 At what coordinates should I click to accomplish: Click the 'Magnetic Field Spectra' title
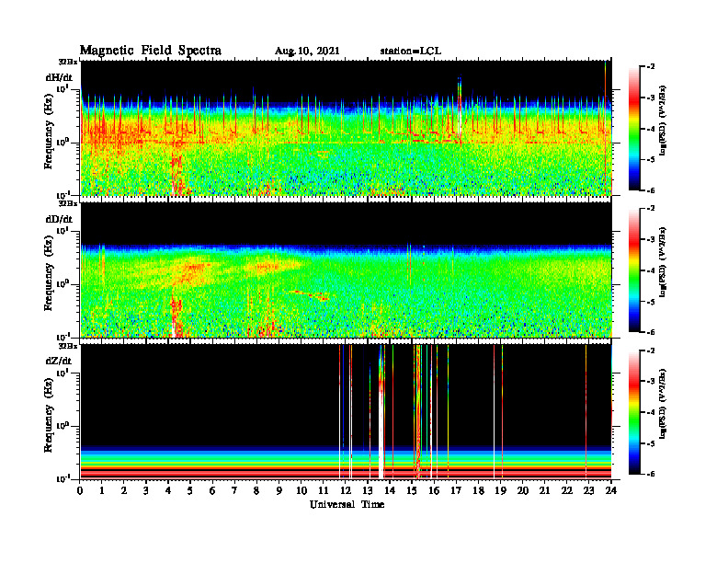[151, 51]
